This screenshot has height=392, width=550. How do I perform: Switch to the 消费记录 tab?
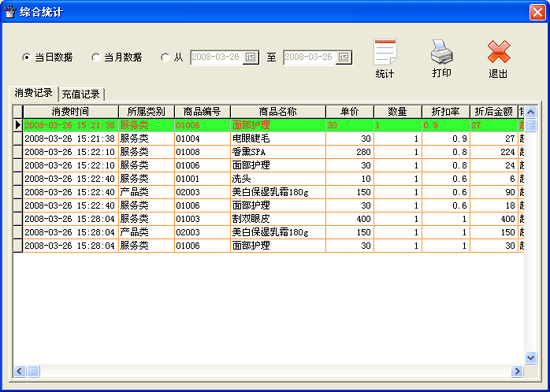(x=33, y=93)
